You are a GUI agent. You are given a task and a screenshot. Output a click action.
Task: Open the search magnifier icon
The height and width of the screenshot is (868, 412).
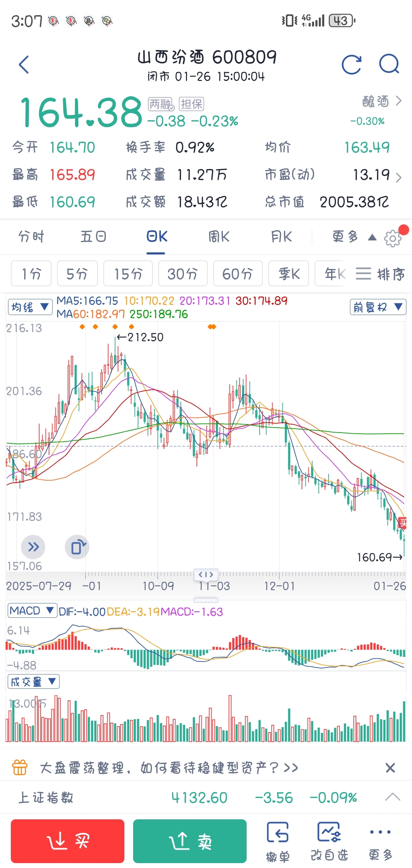[x=389, y=64]
